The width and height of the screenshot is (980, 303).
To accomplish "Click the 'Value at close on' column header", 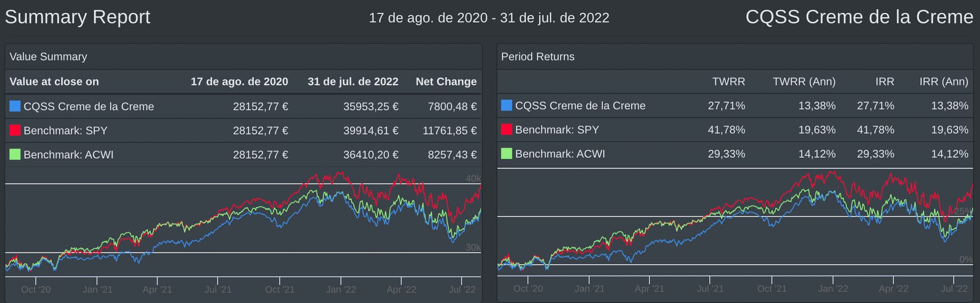I will tap(54, 82).
